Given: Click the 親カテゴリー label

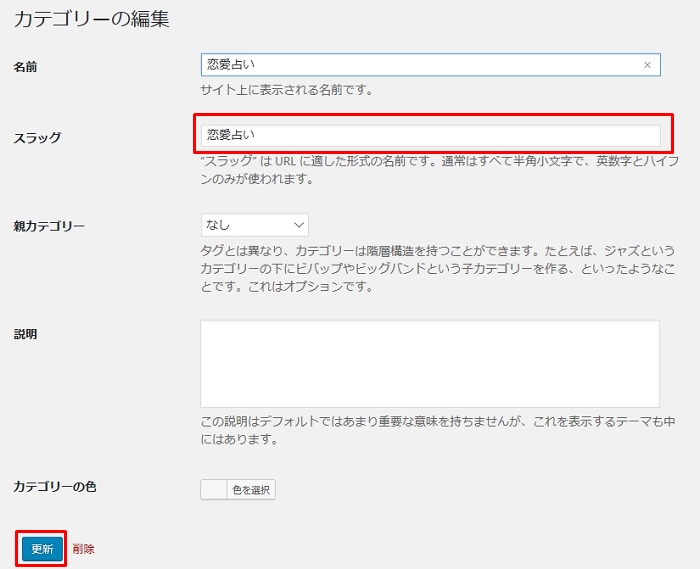Looking at the screenshot, I should 49,226.
